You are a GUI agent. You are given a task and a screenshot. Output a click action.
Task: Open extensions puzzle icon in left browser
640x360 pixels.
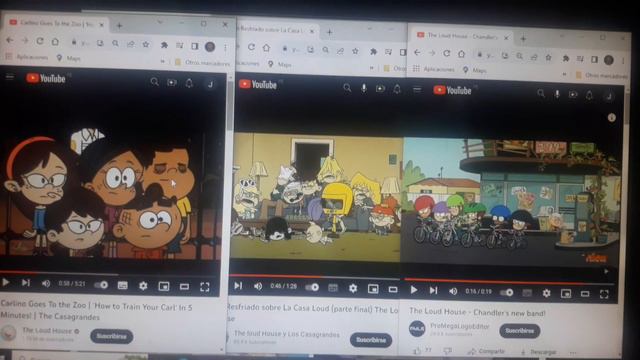[x=164, y=45]
